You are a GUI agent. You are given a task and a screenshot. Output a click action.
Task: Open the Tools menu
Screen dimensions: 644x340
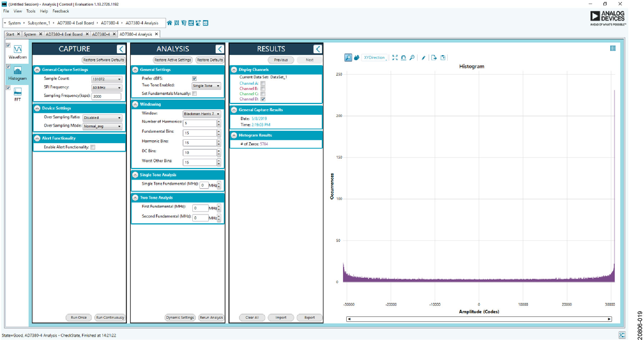pos(31,11)
